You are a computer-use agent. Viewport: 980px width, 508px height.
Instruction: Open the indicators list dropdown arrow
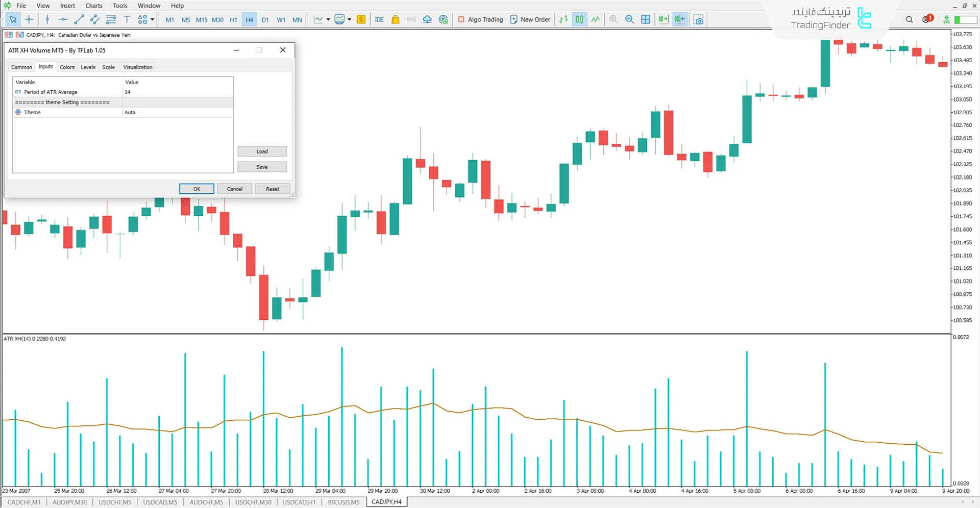coord(328,19)
